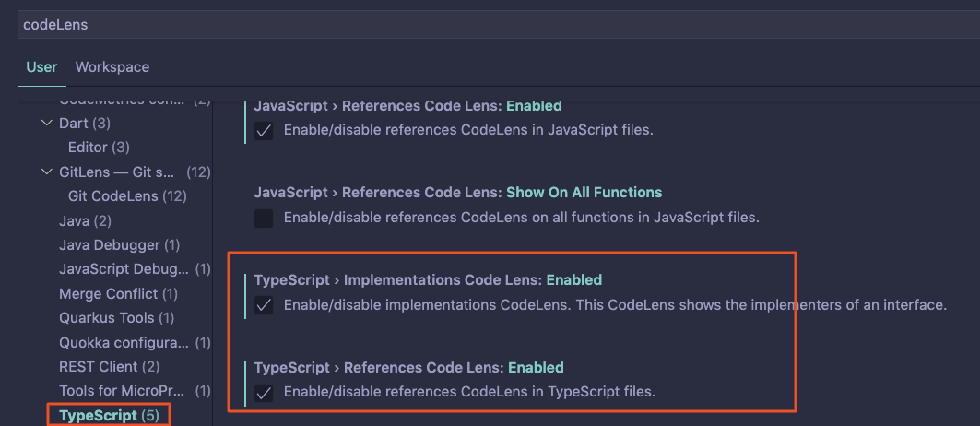This screenshot has height=426, width=980.
Task: Disable JavaScript References Code Lens checkbox
Action: (x=264, y=131)
